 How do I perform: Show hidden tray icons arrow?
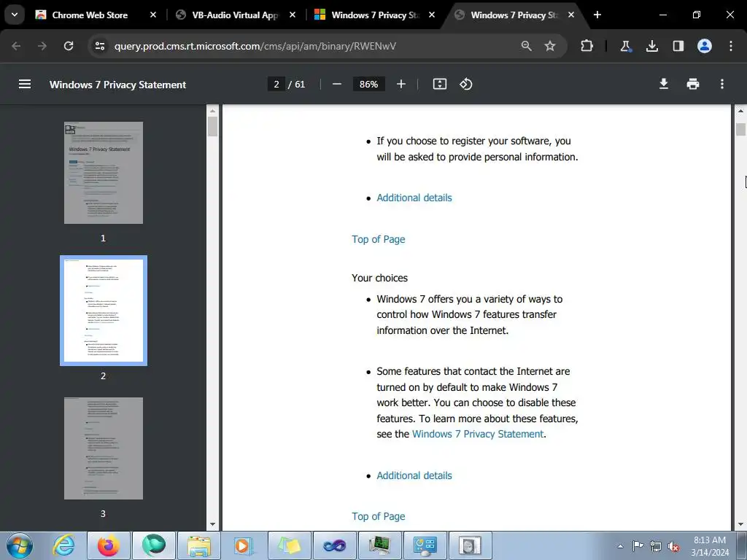(x=620, y=546)
